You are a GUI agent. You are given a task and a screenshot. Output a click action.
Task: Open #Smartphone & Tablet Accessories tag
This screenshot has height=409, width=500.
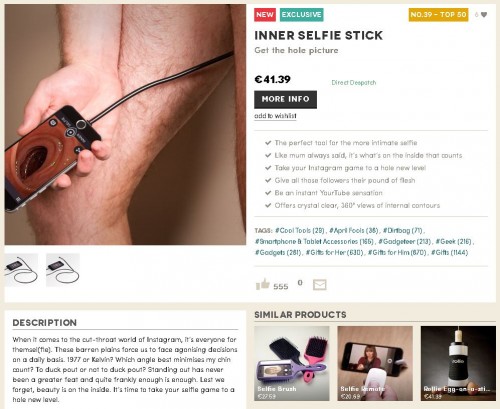[x=314, y=242]
